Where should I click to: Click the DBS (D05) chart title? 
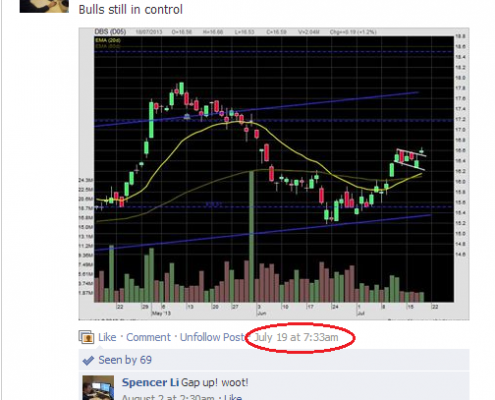(110, 32)
